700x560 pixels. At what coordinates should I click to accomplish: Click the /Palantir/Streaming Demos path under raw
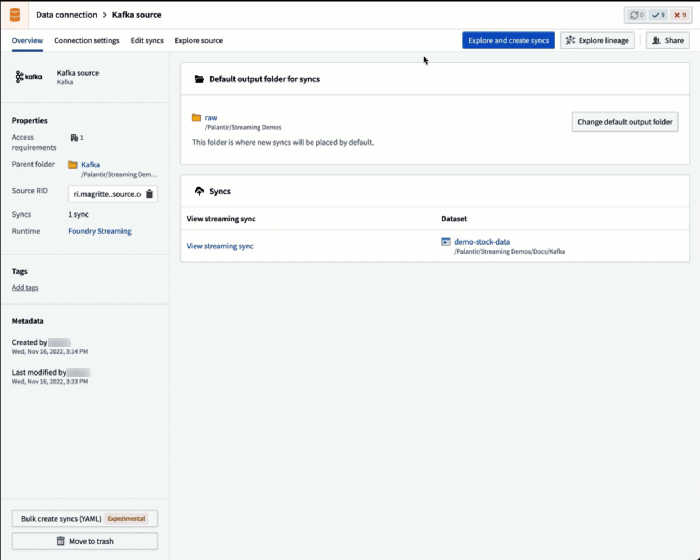243,127
